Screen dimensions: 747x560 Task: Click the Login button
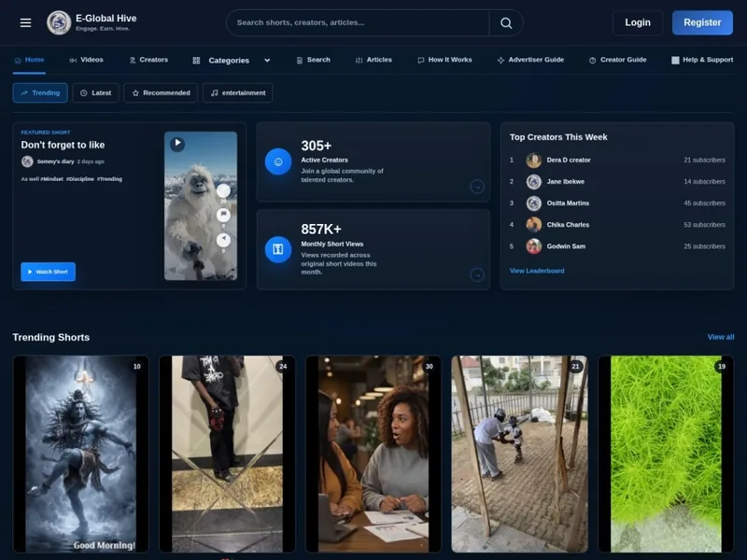point(638,22)
